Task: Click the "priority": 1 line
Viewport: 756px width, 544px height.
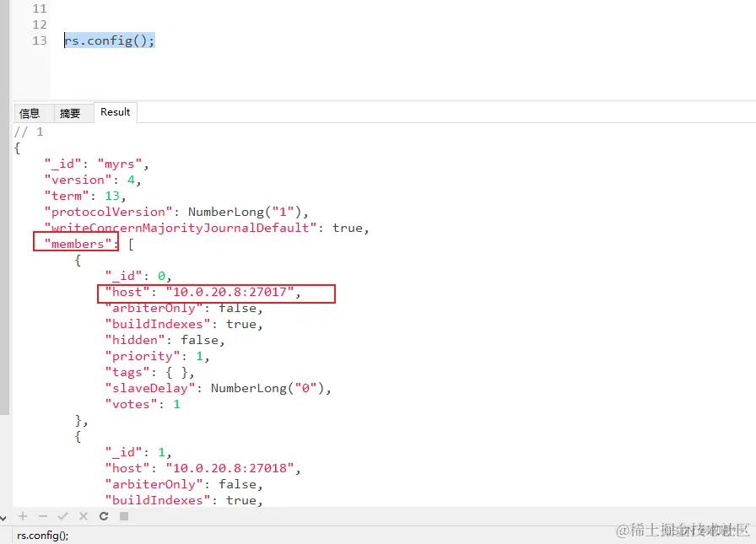Action: coord(157,356)
